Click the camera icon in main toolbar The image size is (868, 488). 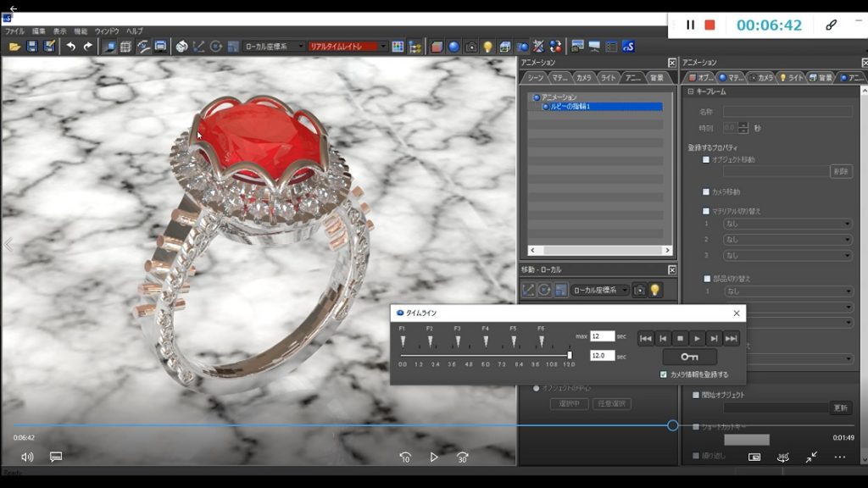(470, 47)
